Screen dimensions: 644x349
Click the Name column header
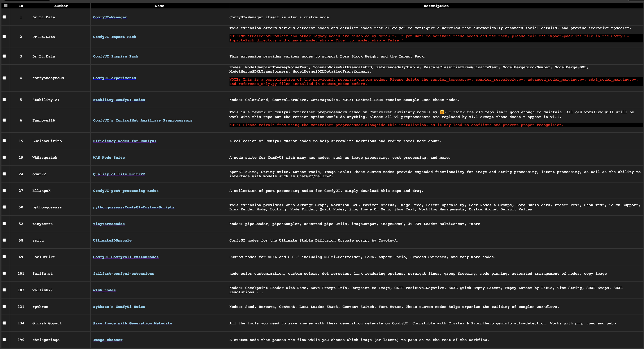click(159, 6)
